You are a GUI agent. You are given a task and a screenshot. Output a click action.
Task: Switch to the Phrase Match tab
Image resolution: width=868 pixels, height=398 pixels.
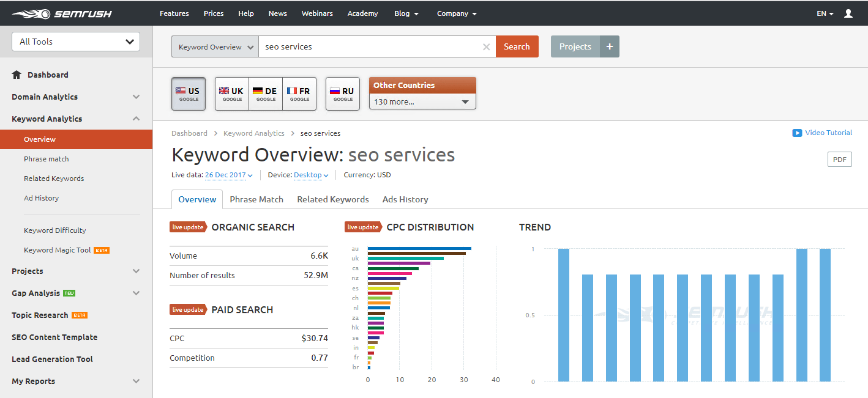pos(256,199)
